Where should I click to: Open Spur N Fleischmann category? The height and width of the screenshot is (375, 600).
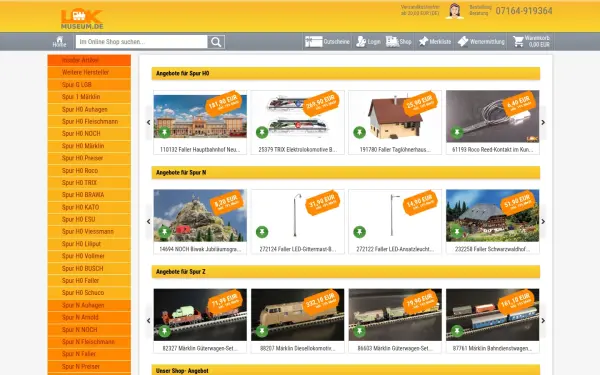tap(89, 342)
